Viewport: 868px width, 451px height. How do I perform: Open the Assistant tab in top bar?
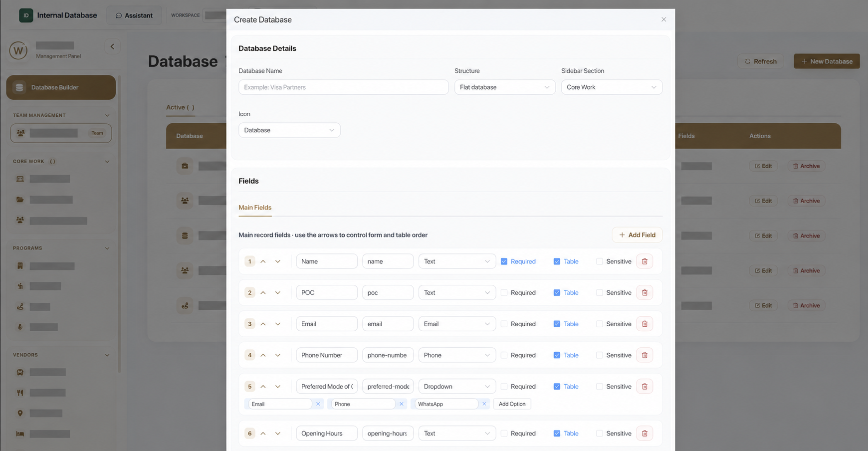tap(134, 15)
